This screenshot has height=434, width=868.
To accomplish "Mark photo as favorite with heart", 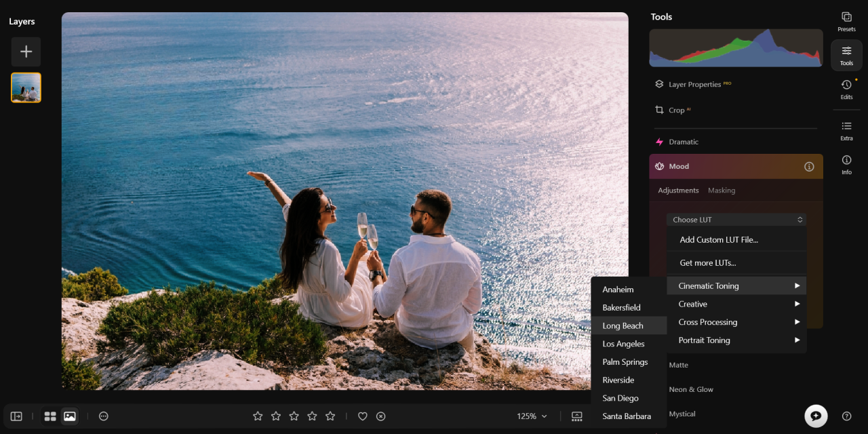I will (363, 416).
